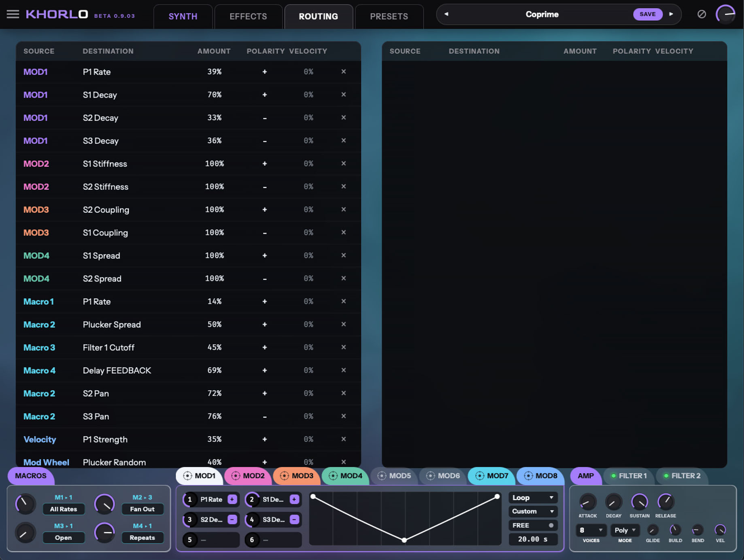
Task: Toggle polarity of MOD2 S1 Stiffness row
Action: tap(265, 164)
